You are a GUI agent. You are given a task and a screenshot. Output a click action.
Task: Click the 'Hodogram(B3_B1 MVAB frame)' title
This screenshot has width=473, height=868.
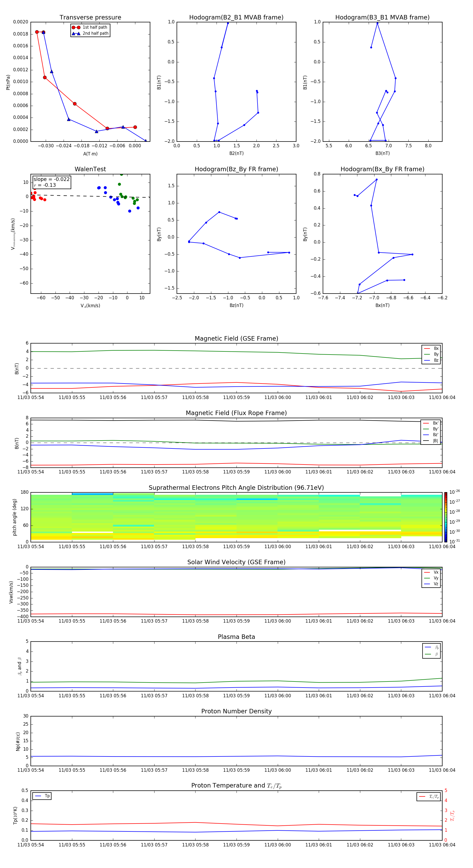coord(382,18)
